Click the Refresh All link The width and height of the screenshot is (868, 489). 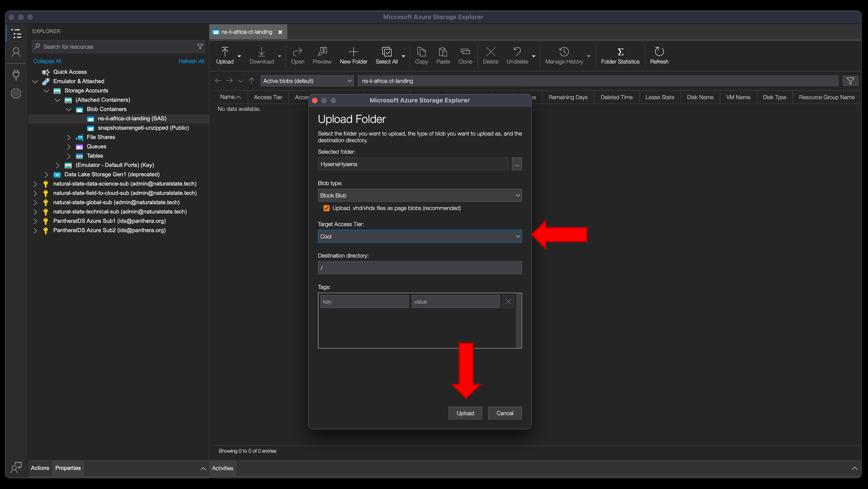191,61
